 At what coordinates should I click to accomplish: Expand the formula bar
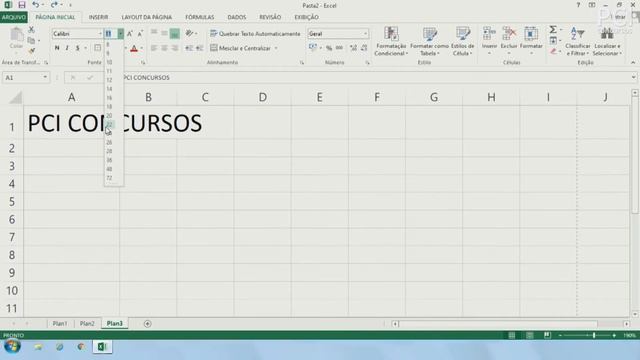633,77
